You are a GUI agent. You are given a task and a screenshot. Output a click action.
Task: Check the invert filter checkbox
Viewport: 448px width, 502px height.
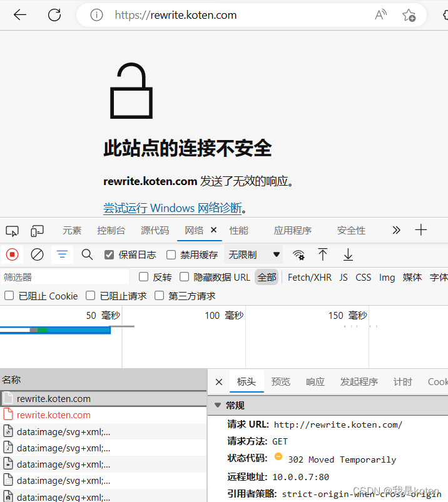pos(143,277)
